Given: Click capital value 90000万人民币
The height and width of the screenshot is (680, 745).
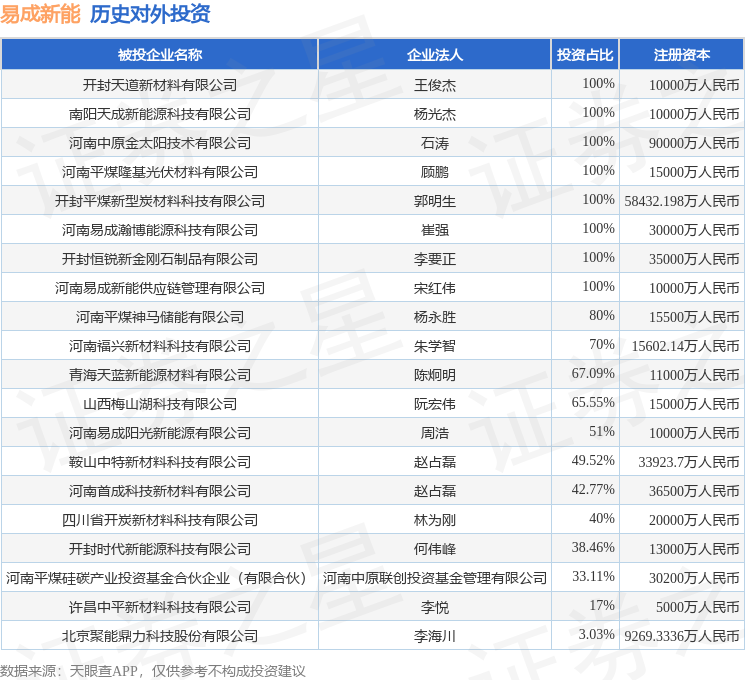Looking at the screenshot, I should [694, 143].
